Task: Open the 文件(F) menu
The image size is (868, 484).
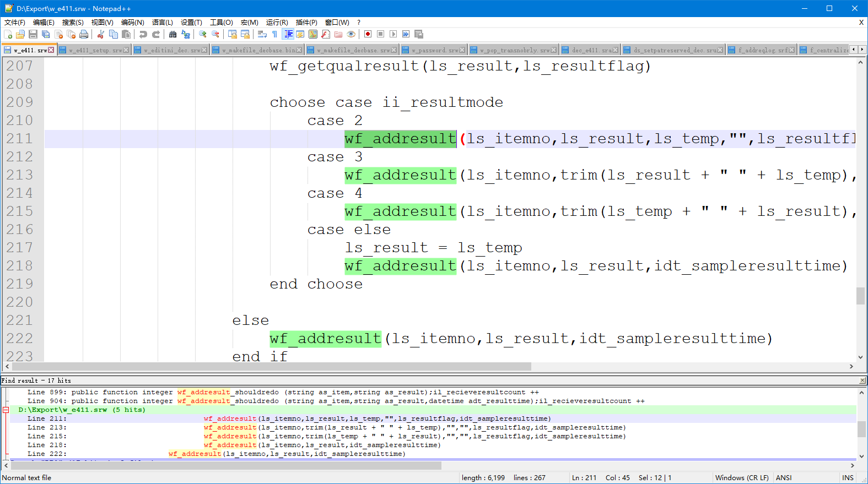Action: (x=15, y=23)
